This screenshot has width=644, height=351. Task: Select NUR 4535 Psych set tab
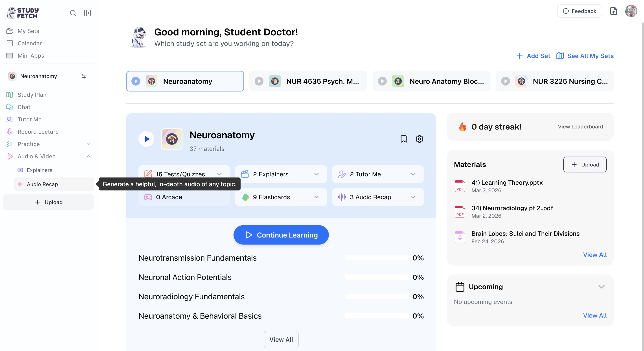(308, 81)
